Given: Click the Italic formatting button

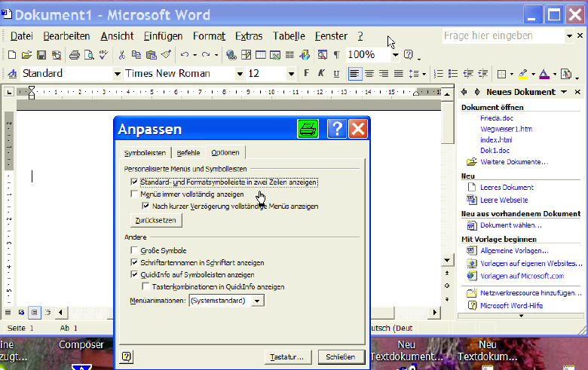Looking at the screenshot, I should 320,74.
